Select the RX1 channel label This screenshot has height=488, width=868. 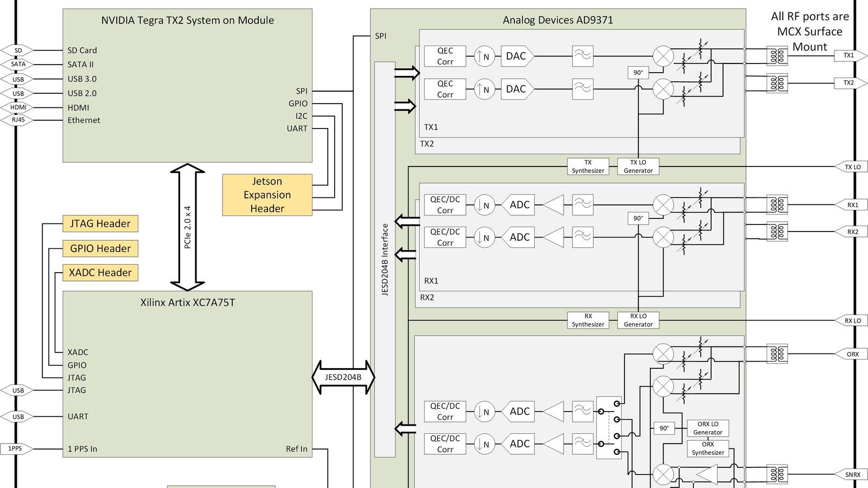pos(431,281)
